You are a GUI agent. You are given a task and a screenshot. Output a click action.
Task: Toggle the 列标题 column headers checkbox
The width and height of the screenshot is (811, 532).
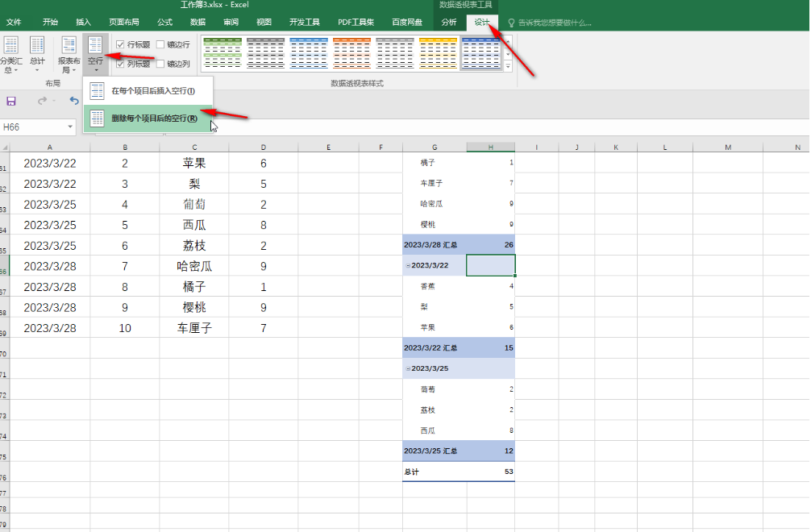[x=121, y=64]
